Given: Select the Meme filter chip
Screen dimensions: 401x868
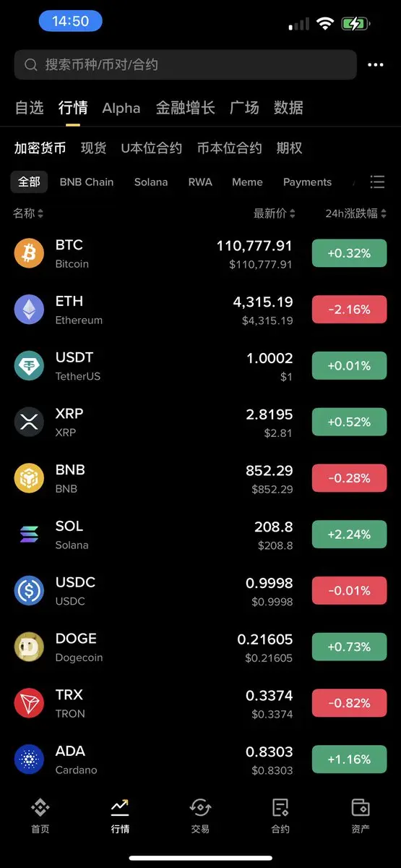Looking at the screenshot, I should [247, 182].
